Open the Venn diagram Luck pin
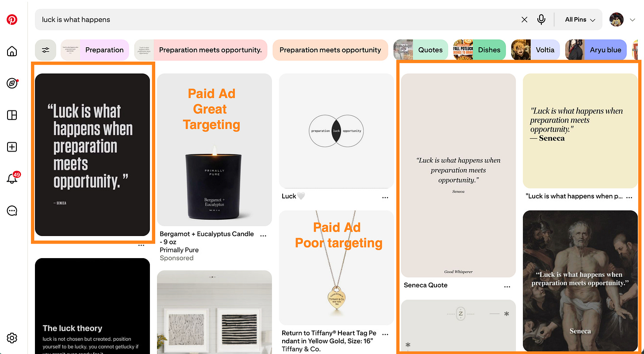The width and height of the screenshot is (644, 354). [336, 131]
